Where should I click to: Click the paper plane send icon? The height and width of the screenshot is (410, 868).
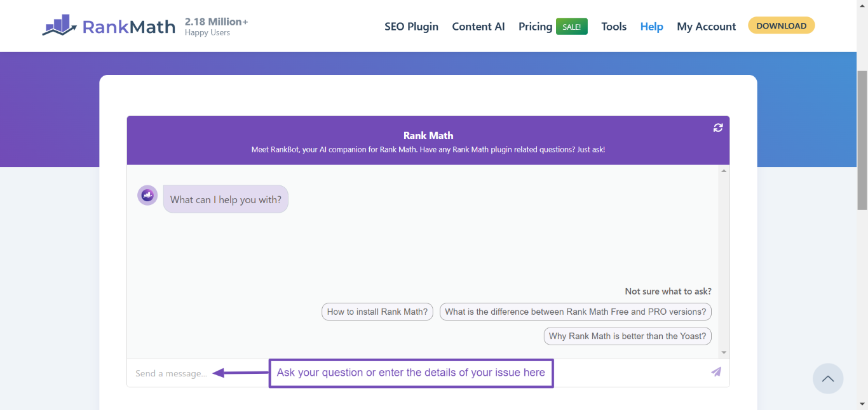[716, 372]
